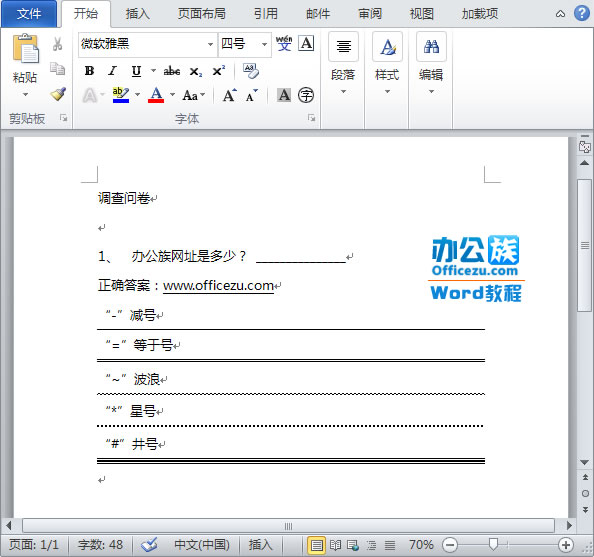Click the Clear Formatting eraser icon
This screenshot has width=594, height=557.
(251, 71)
